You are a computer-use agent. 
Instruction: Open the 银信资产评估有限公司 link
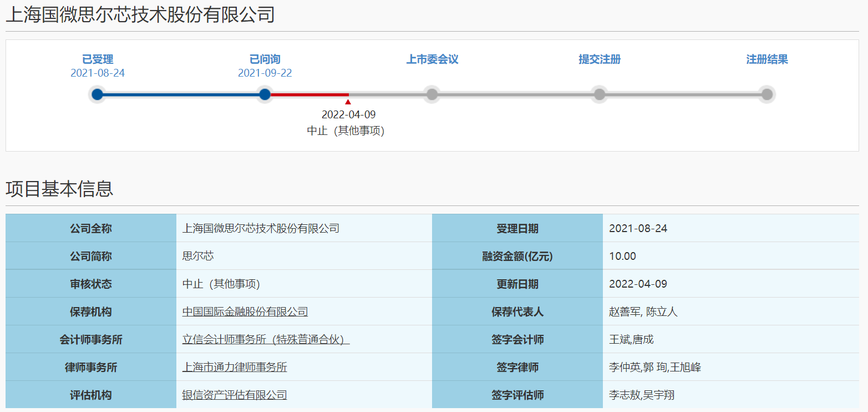point(235,395)
